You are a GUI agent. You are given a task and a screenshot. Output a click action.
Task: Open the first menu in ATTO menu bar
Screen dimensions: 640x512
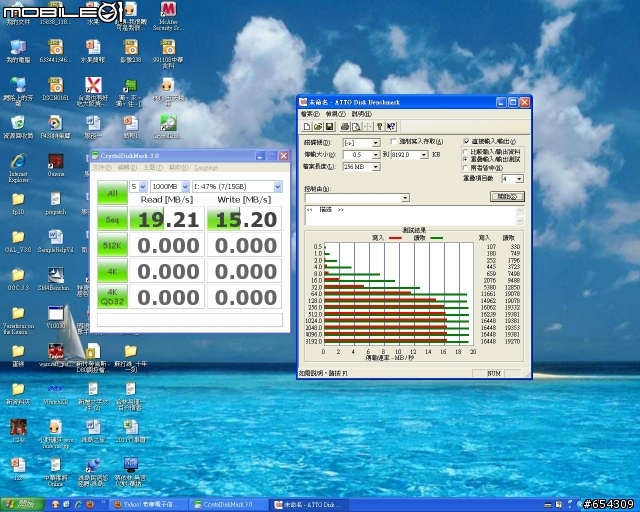click(309, 115)
